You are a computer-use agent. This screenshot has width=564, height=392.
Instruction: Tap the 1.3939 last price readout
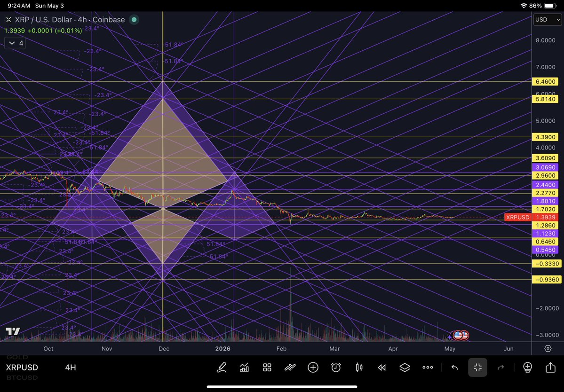point(15,31)
